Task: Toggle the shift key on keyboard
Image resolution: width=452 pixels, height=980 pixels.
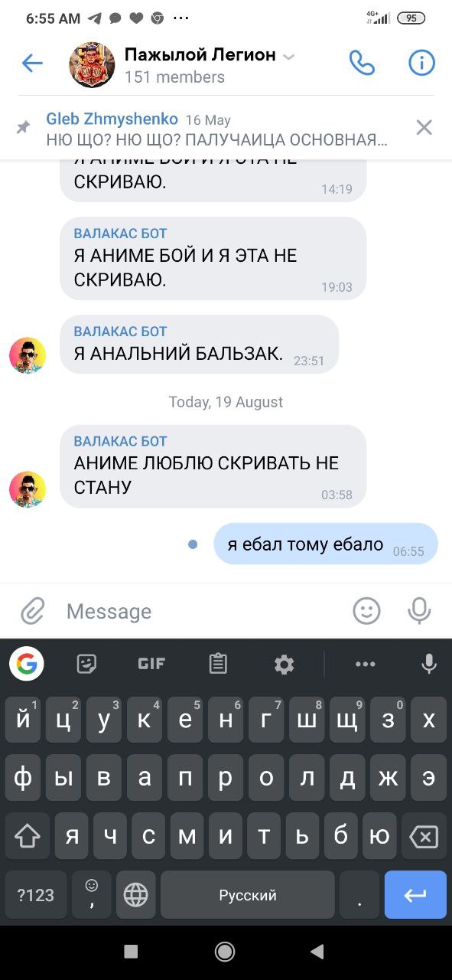Action: pyautogui.click(x=28, y=837)
